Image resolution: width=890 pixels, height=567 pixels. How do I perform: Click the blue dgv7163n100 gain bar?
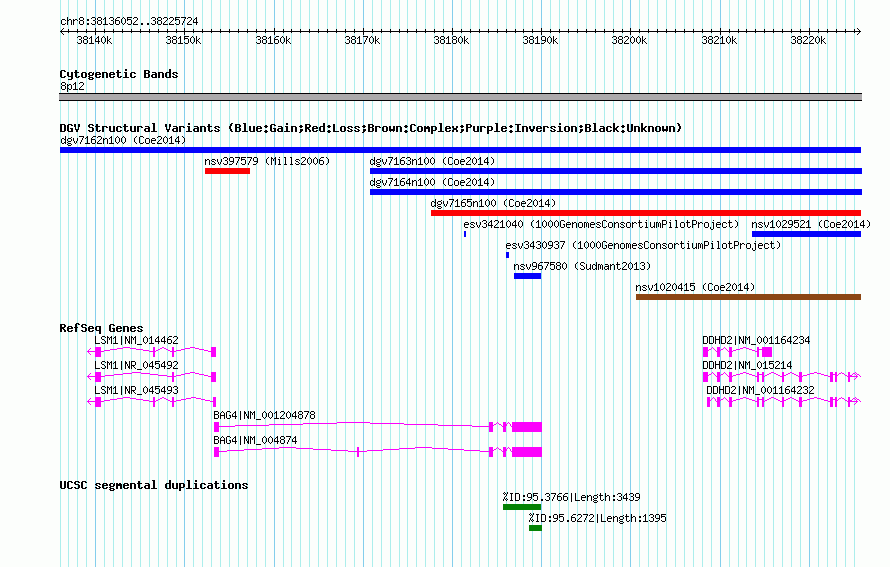tap(616, 171)
